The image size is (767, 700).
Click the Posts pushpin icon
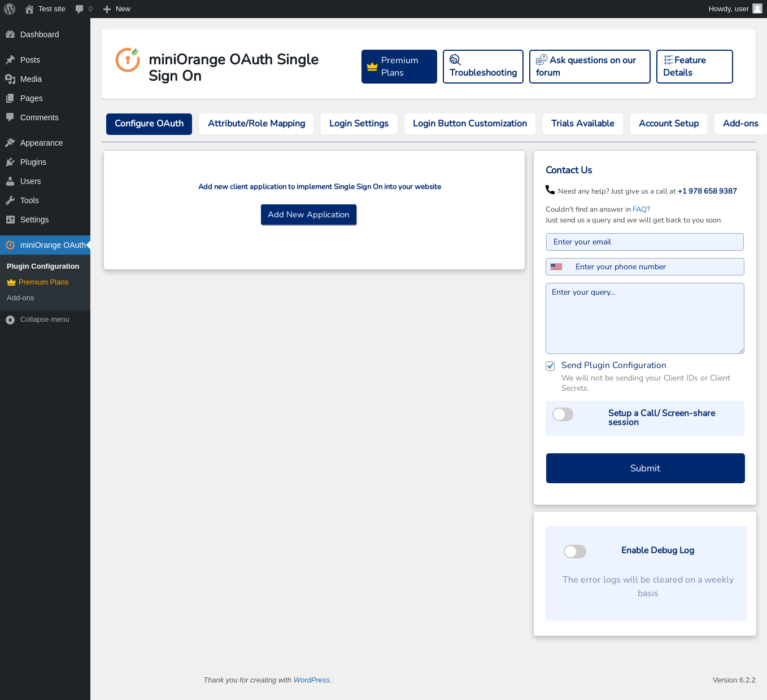(10, 60)
